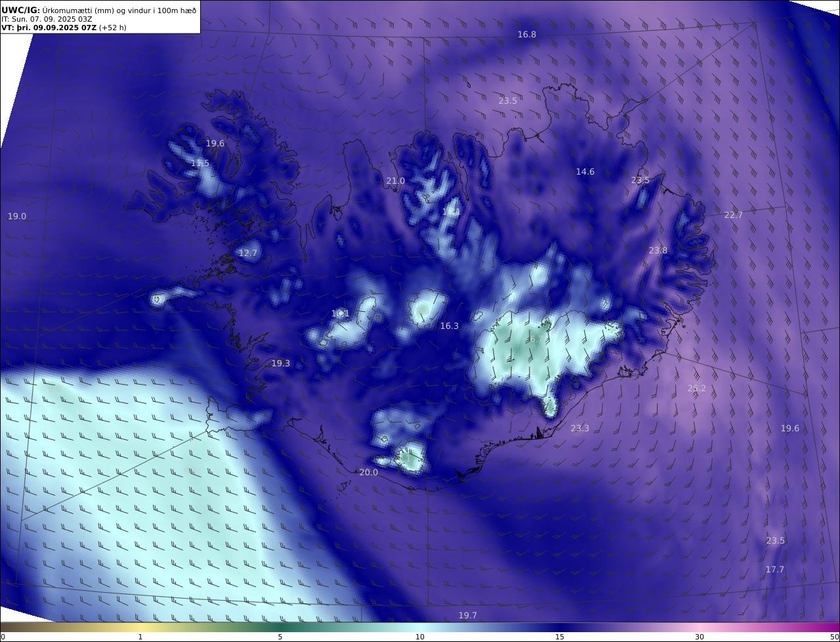Click the '16.8' value on the map
Screen dimensions: 840x642
[527, 35]
